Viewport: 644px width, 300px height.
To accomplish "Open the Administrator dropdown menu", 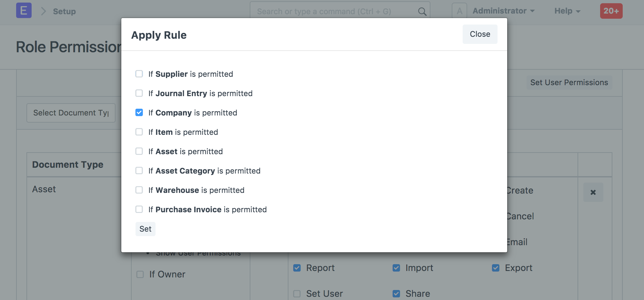I will point(503,11).
